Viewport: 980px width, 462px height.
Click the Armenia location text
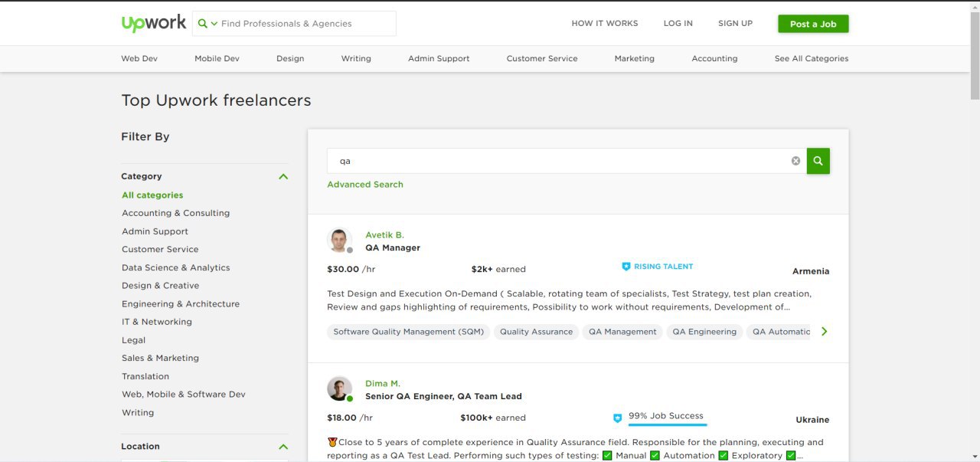811,271
